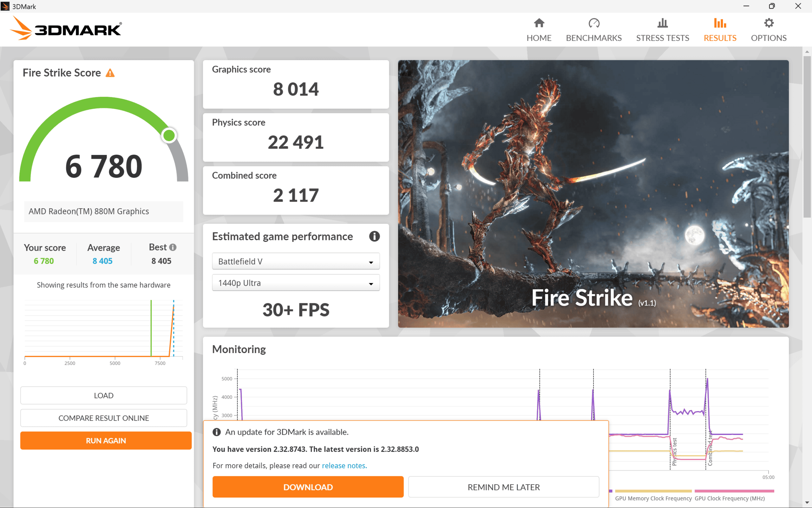Click the update notification info icon
Screen dimensions: 812x508
217,432
